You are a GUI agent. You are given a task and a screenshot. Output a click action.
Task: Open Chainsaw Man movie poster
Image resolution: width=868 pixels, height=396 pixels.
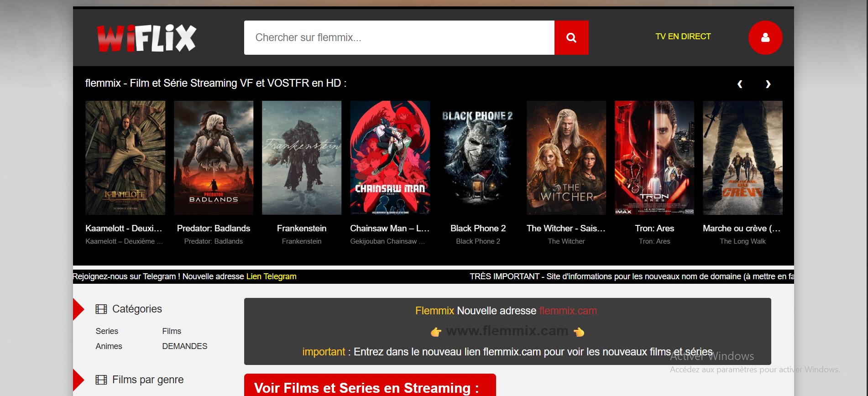coord(390,158)
